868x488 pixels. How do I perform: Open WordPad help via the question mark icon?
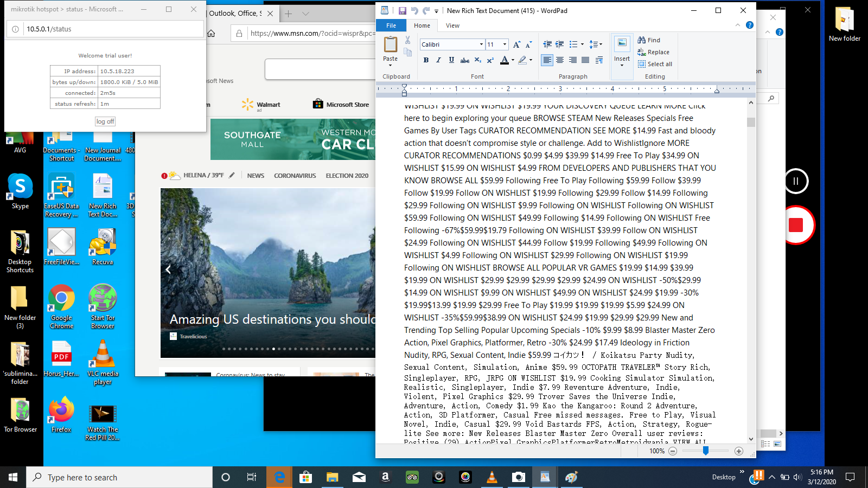[x=750, y=25]
